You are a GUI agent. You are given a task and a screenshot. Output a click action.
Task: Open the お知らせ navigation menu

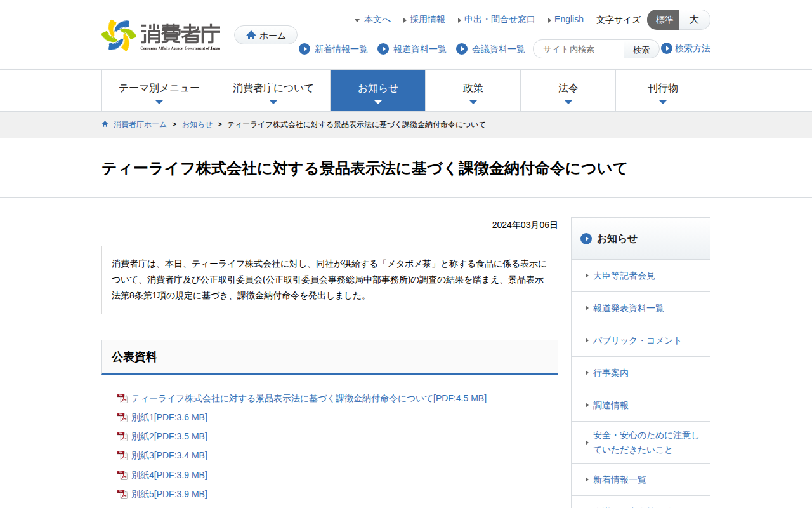pos(378,91)
